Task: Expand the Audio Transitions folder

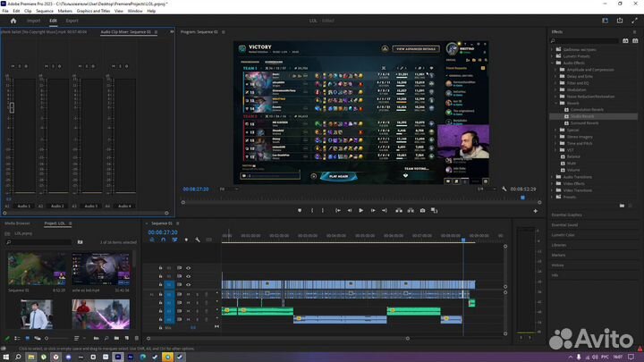Action: tap(555, 176)
